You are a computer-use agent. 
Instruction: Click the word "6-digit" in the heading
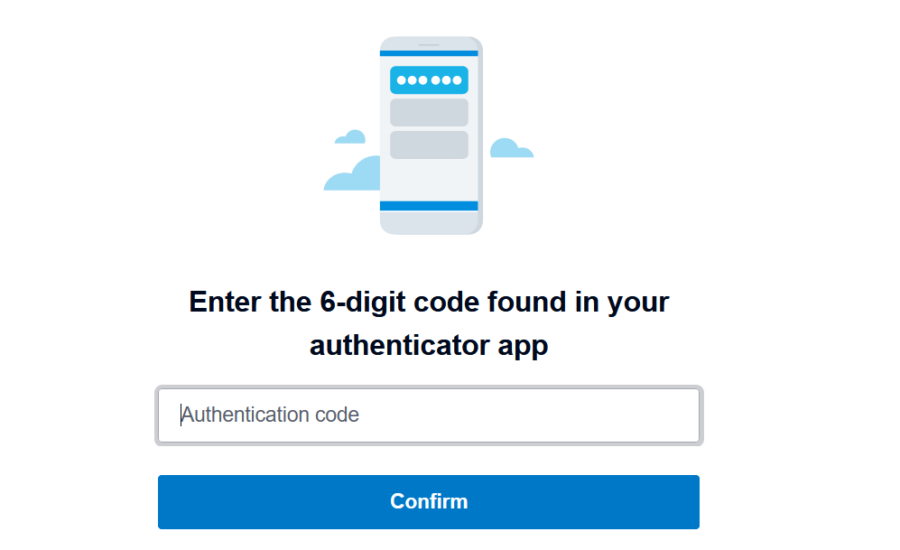tap(363, 302)
